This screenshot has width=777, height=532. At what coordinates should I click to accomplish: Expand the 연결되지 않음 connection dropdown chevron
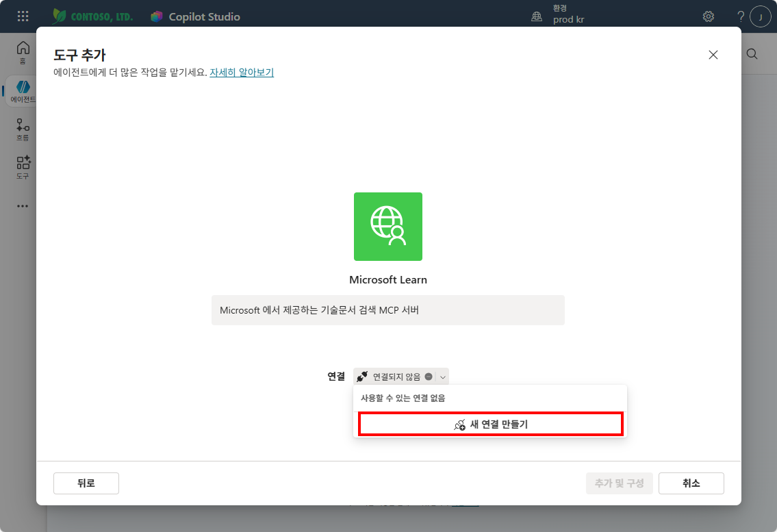(443, 377)
